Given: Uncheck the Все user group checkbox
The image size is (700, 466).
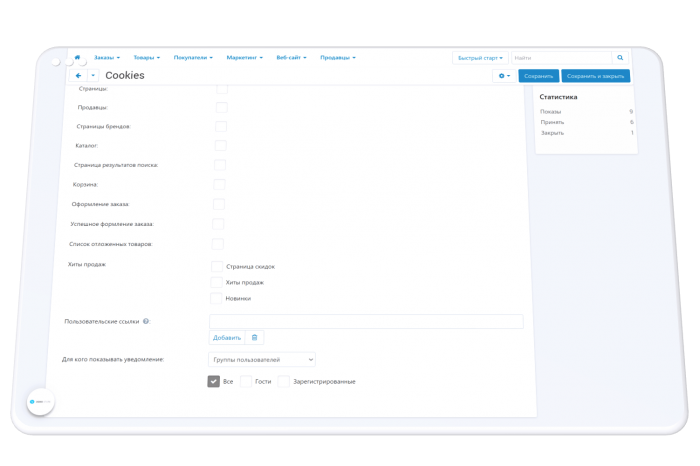Looking at the screenshot, I should tap(214, 381).
